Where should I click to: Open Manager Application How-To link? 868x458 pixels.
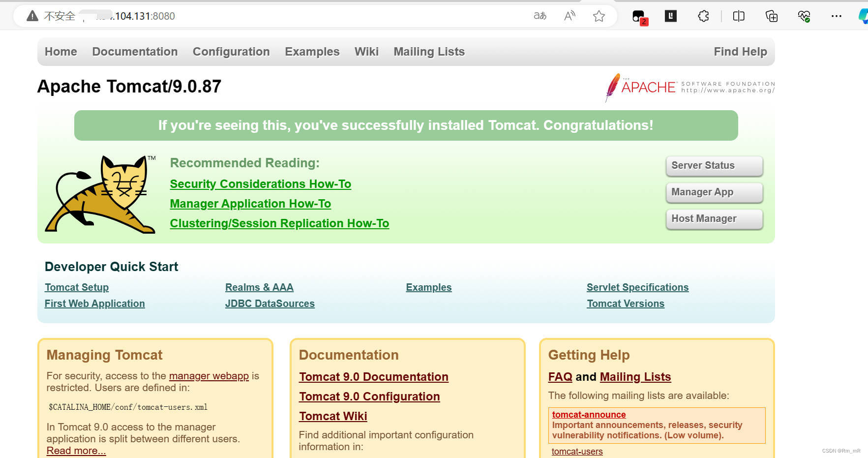(250, 204)
